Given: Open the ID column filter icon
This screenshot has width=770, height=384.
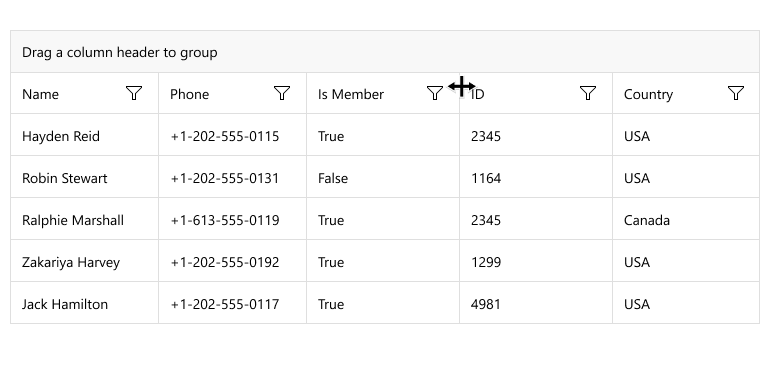Looking at the screenshot, I should 588,93.
